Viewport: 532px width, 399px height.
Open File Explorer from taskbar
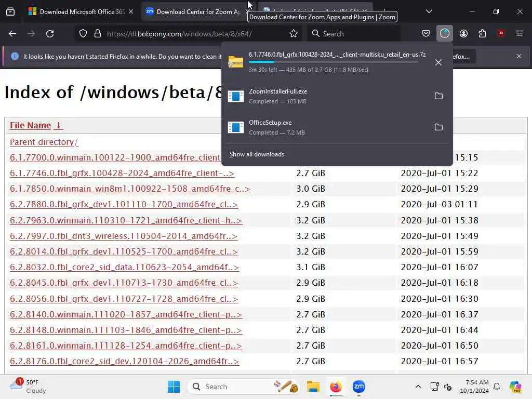313,387
